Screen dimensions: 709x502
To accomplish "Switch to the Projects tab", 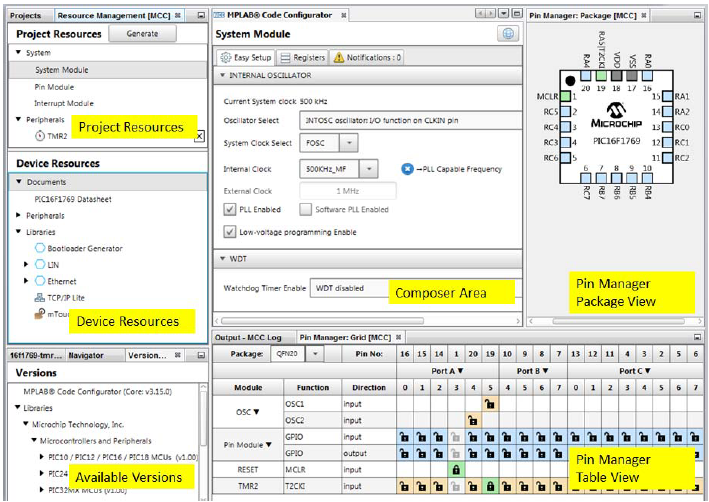I will point(25,15).
